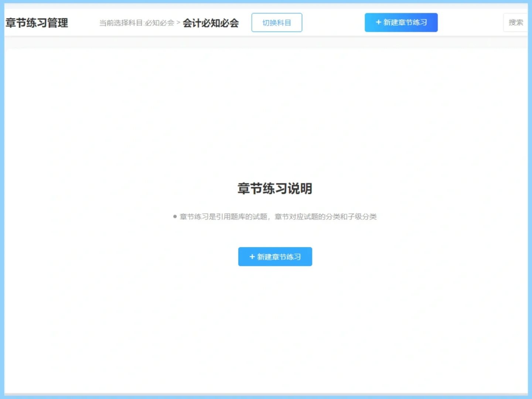
Task: Click the explanation text about 题库 question bank
Action: [278, 216]
